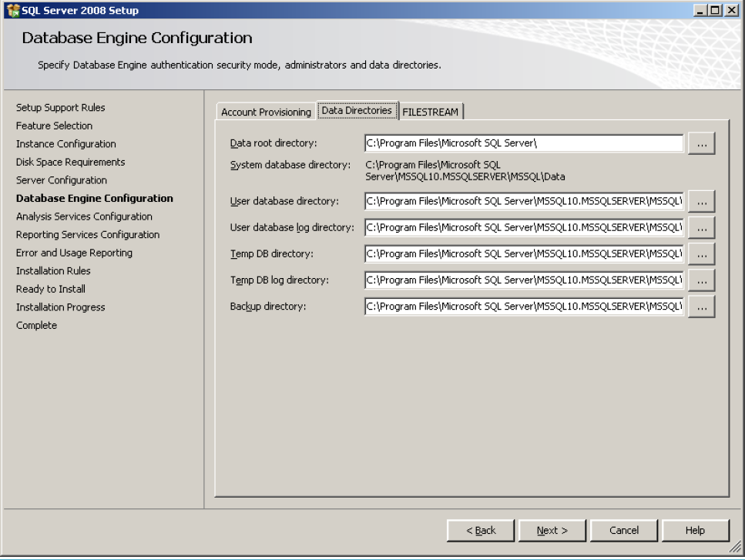Click the SQL Server setup icon in titlebar
Viewport: 745px width, 560px height.
(11, 10)
